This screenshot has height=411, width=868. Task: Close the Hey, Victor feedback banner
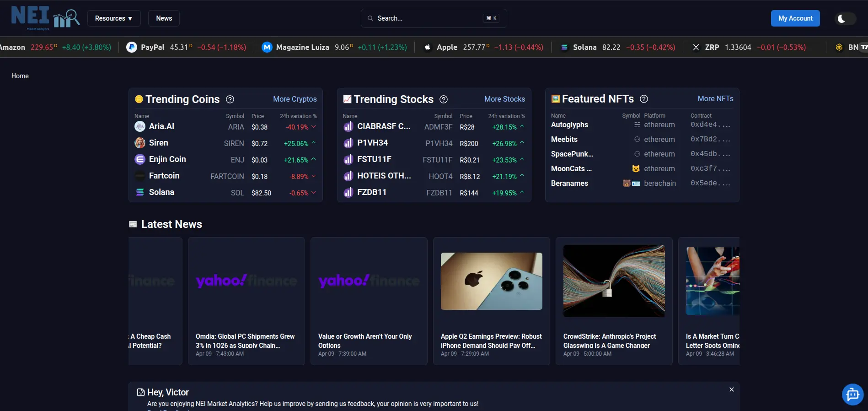click(x=732, y=389)
